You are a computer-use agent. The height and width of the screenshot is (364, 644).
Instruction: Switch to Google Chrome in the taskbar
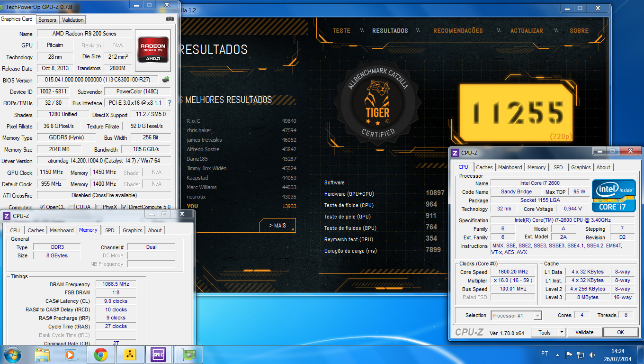(x=100, y=355)
